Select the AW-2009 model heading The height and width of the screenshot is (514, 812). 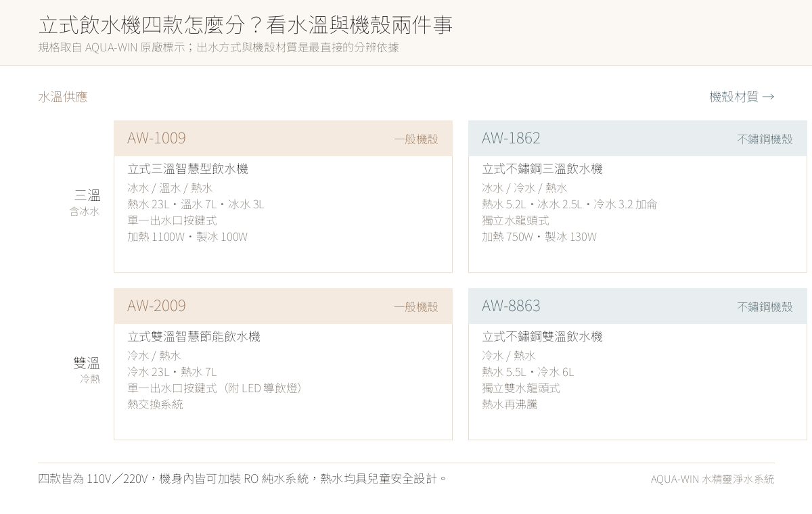(x=156, y=306)
